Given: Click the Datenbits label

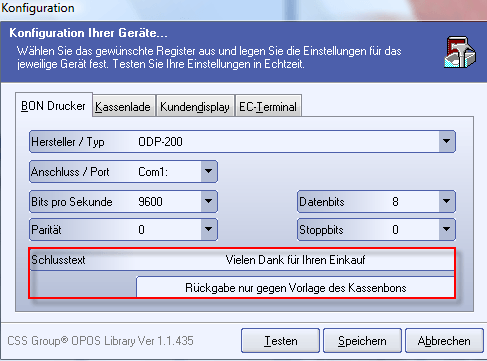Looking at the screenshot, I should pyautogui.click(x=322, y=202).
